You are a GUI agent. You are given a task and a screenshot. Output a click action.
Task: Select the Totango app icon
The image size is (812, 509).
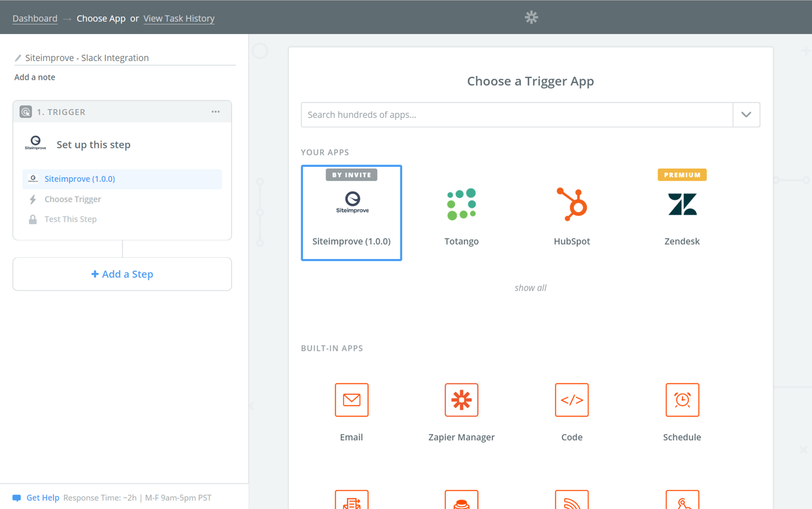pos(461,205)
